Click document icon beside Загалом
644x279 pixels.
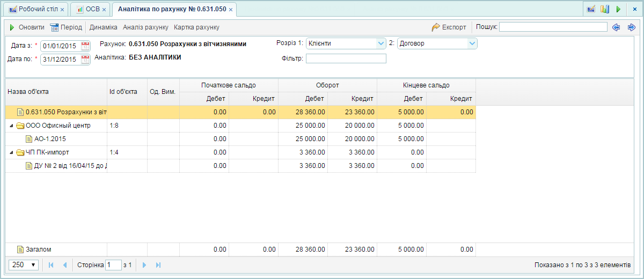[21, 249]
